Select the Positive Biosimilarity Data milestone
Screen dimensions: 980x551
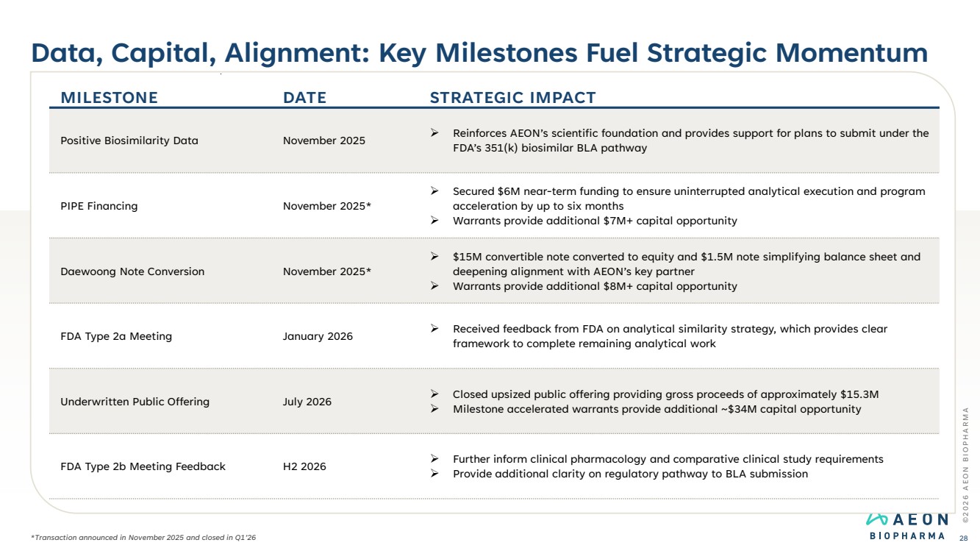point(129,141)
